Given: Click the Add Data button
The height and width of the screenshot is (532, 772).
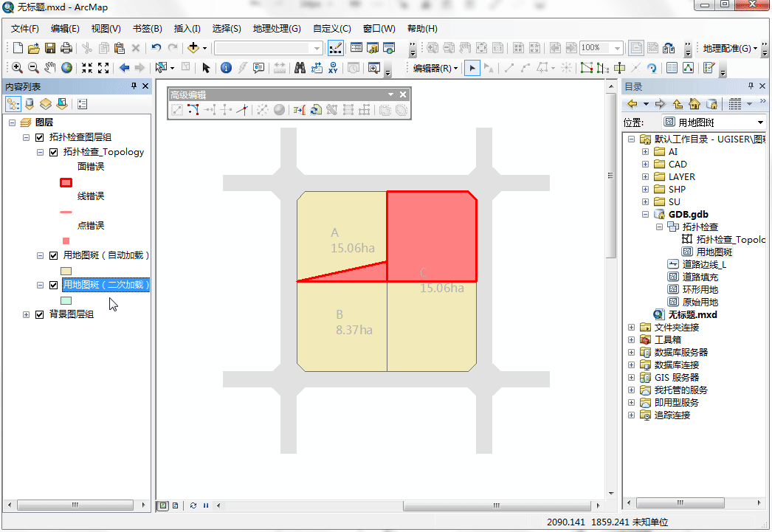Looking at the screenshot, I should 193,48.
